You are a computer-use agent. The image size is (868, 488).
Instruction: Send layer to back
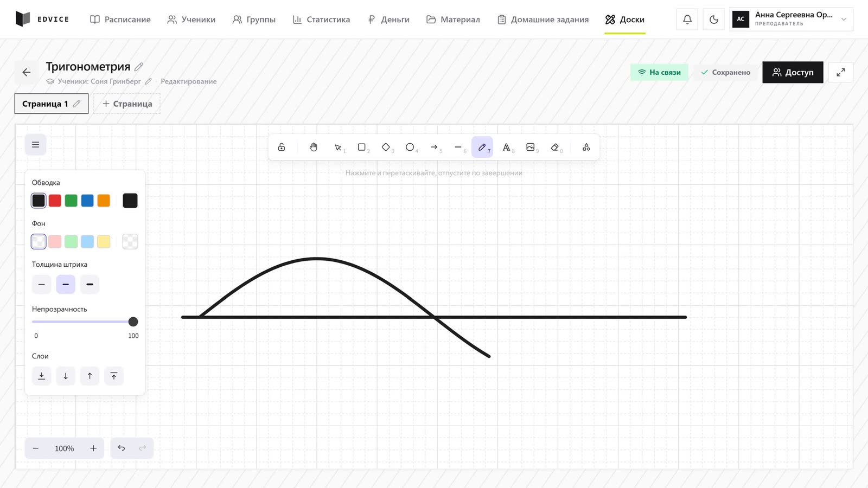41,376
